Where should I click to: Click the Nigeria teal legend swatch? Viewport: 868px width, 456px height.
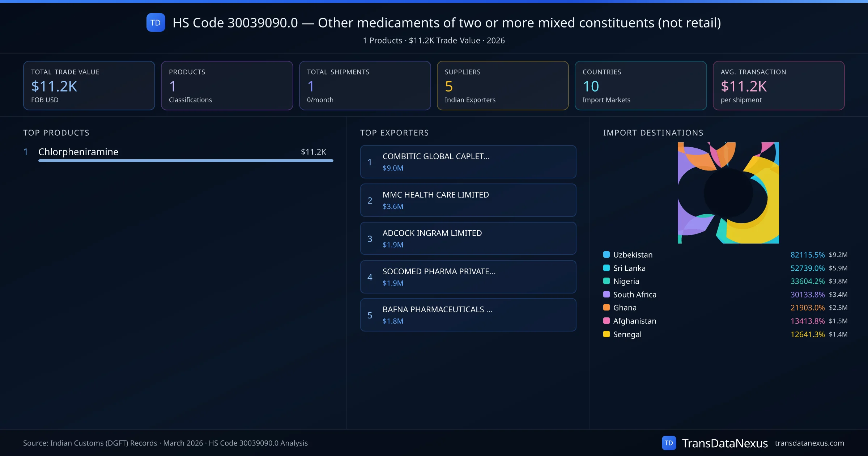pyautogui.click(x=607, y=281)
